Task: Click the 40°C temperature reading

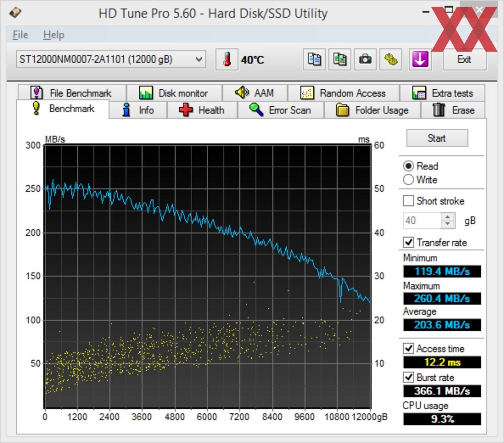Action: pos(253,60)
